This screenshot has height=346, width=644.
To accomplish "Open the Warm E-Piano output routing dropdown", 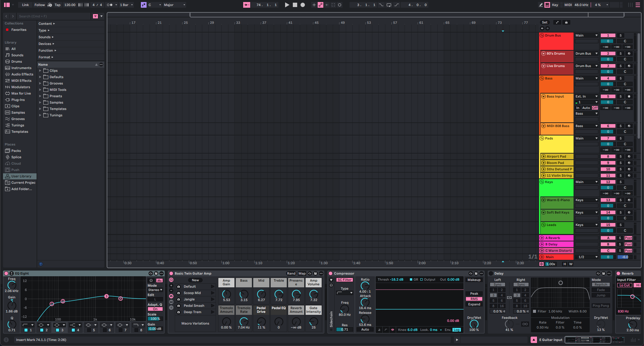I will point(586,200).
